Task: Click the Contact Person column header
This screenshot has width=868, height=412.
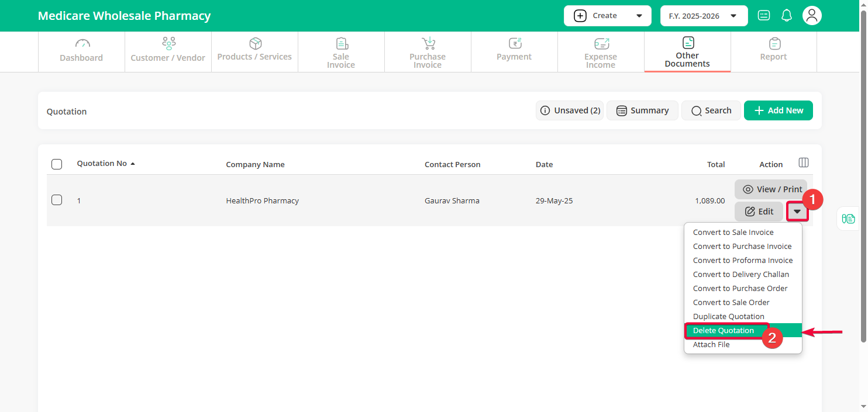Action: click(453, 164)
